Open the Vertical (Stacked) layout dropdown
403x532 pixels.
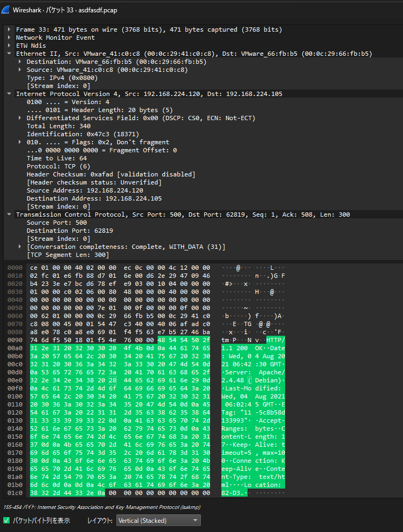(x=158, y=520)
